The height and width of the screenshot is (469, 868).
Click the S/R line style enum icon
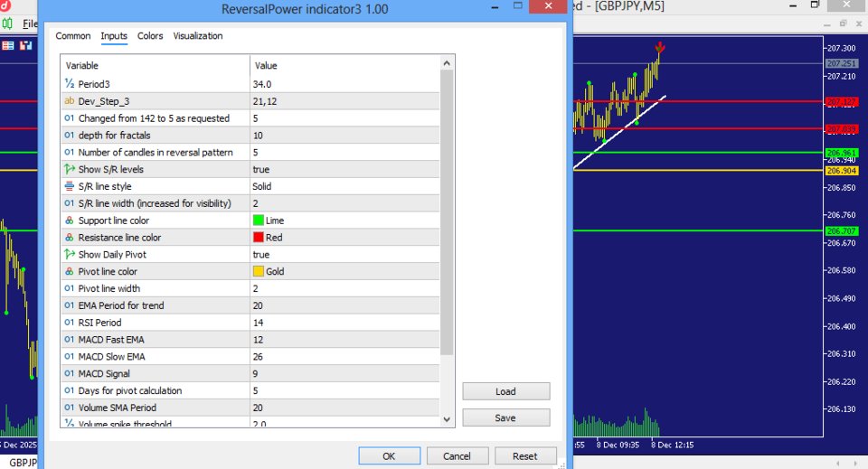(x=70, y=186)
